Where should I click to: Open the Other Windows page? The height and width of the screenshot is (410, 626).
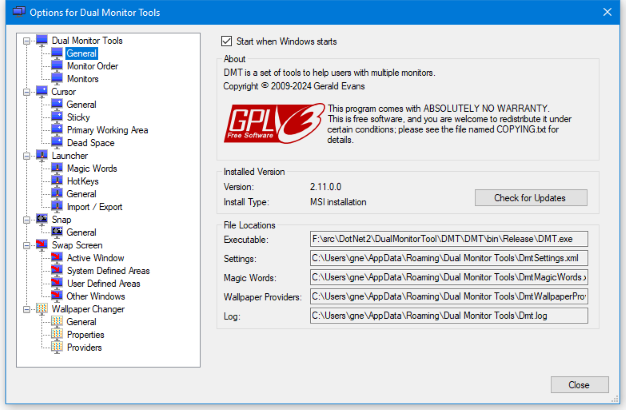96,296
